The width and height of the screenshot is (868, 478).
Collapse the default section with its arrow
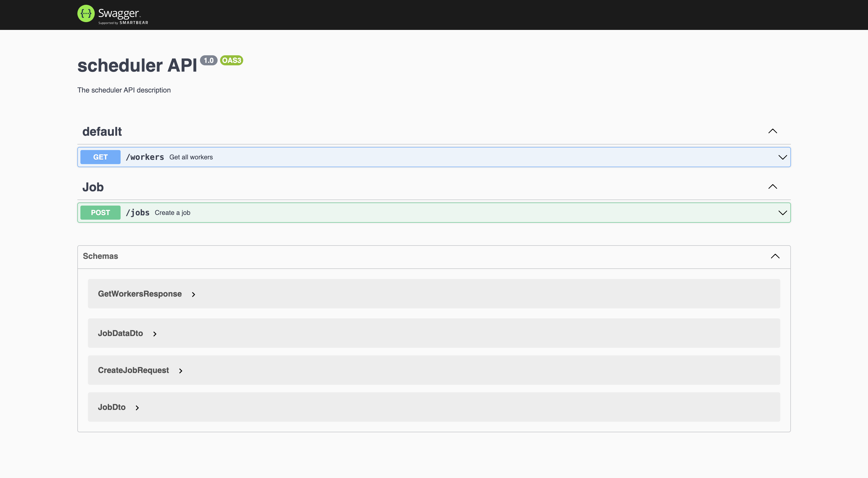tap(772, 131)
